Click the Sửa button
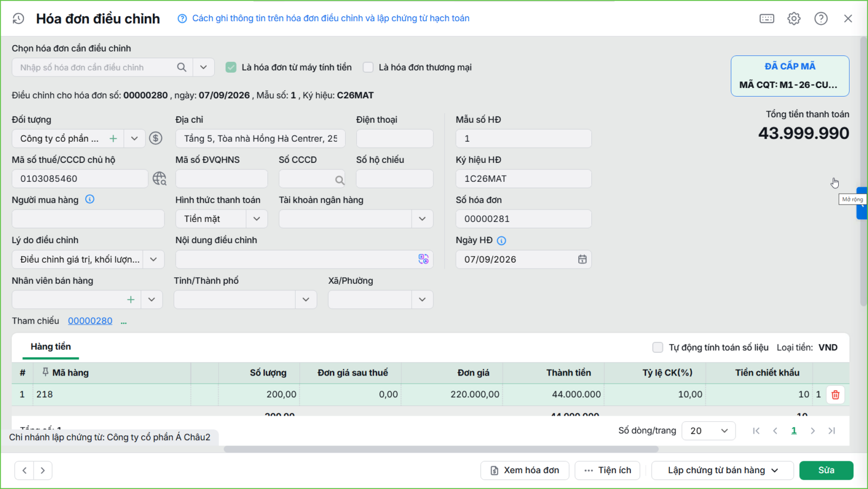This screenshot has height=489, width=868. coord(826,471)
